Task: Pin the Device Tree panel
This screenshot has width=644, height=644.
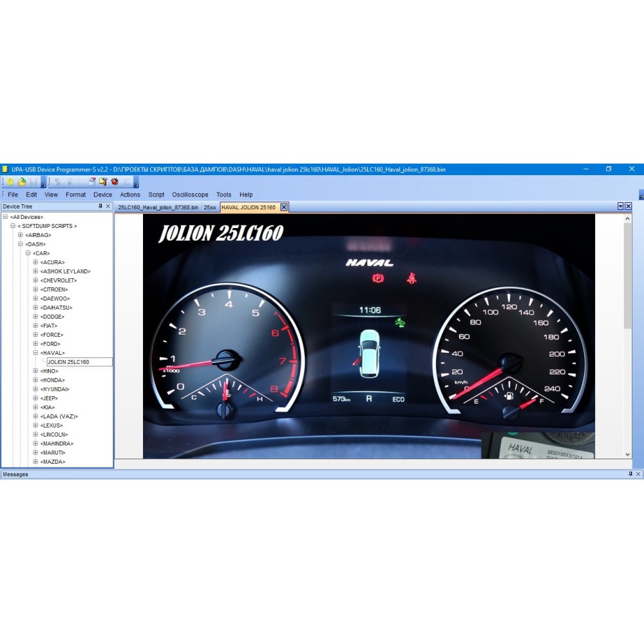Action: tap(100, 206)
